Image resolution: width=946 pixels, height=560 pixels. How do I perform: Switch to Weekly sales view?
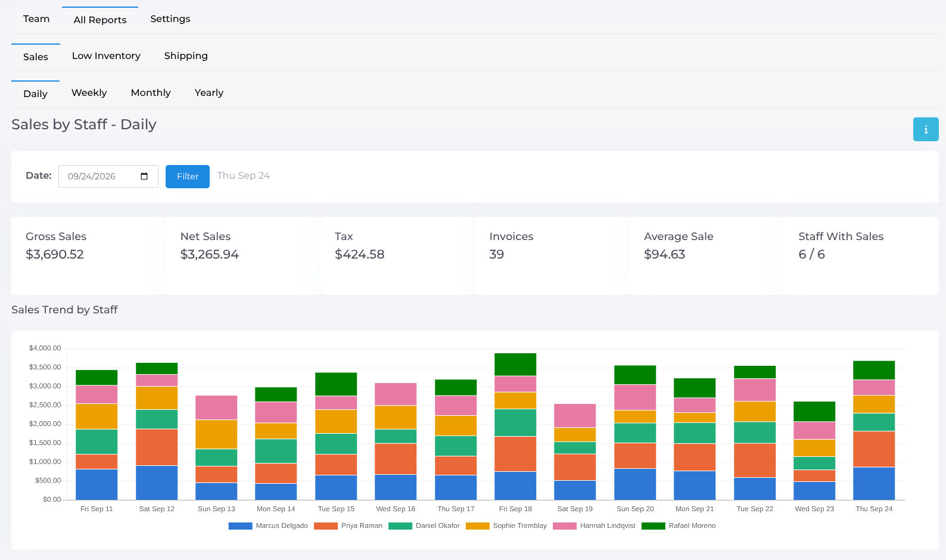89,93
